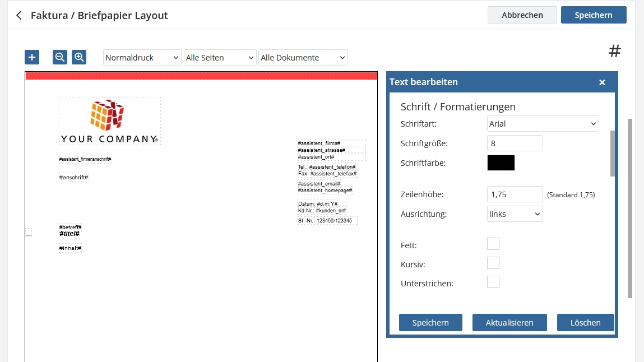Select the #assistent_homepage# line
This screenshot has height=362, width=644.
pos(325,191)
